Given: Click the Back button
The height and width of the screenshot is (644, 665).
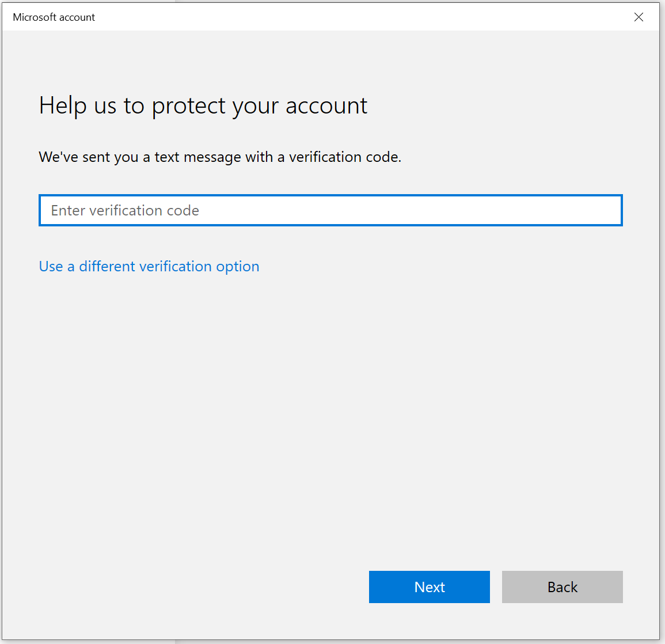Looking at the screenshot, I should [562, 586].
